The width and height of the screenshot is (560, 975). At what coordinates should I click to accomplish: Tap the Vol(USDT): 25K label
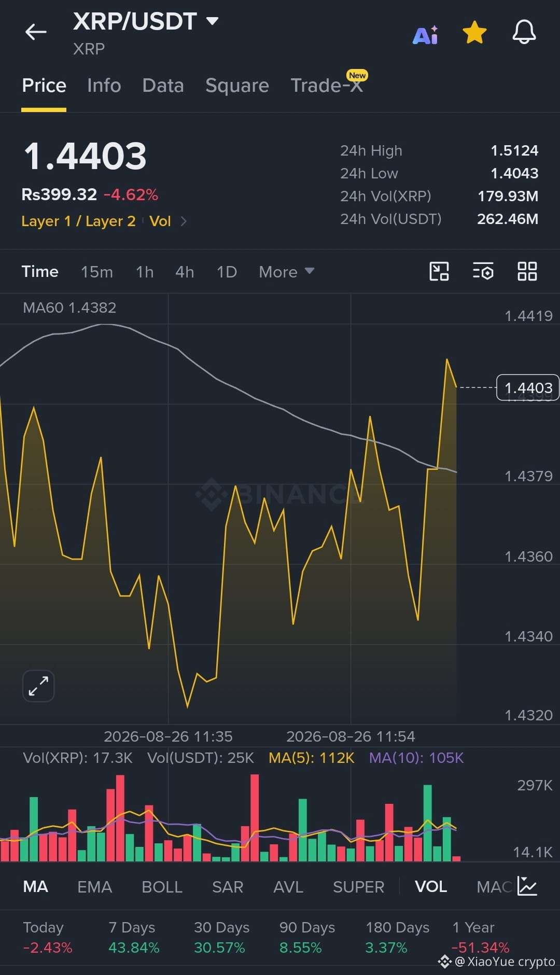(201, 758)
